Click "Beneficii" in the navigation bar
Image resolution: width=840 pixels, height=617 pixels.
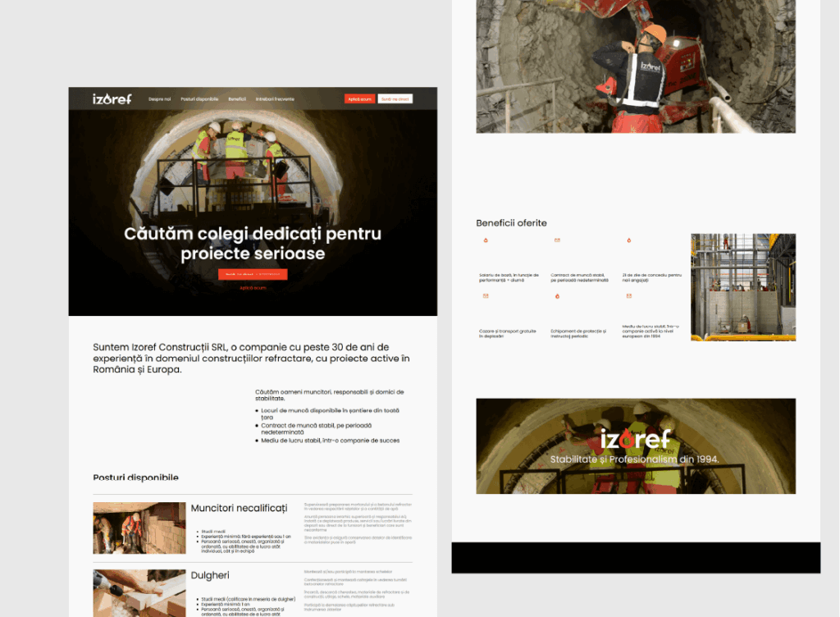click(x=237, y=98)
